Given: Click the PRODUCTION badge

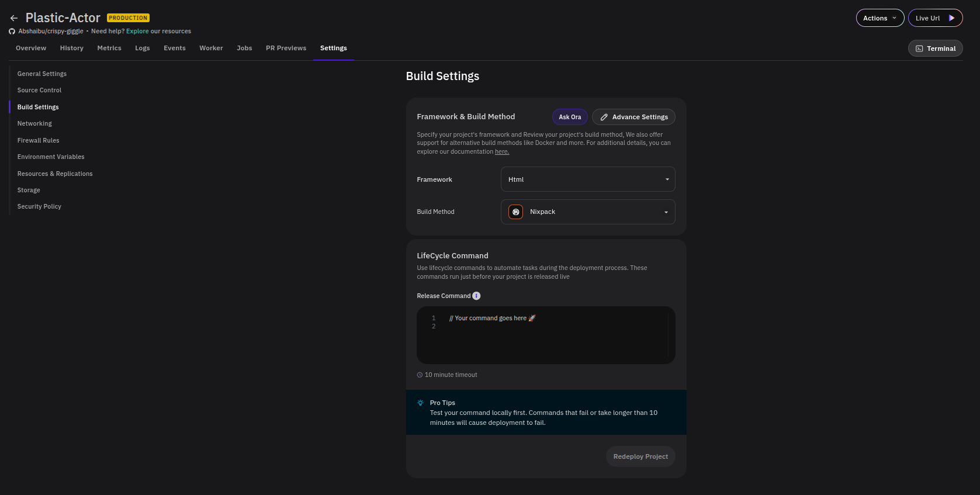Looking at the screenshot, I should (x=129, y=18).
